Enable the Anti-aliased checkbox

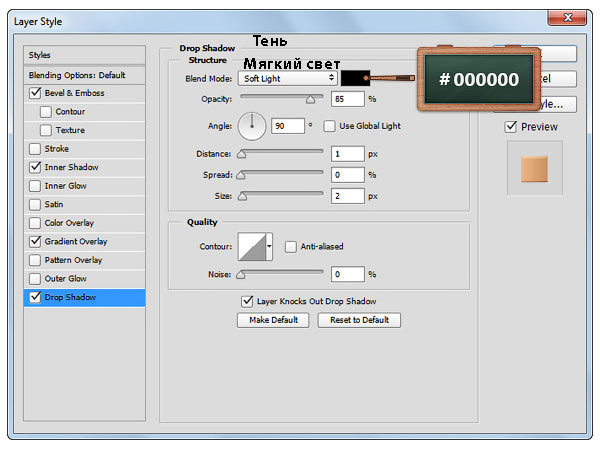(291, 247)
